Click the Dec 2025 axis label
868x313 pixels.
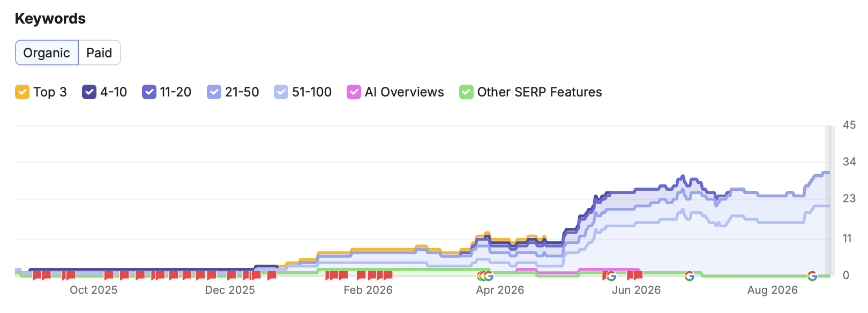click(x=230, y=290)
